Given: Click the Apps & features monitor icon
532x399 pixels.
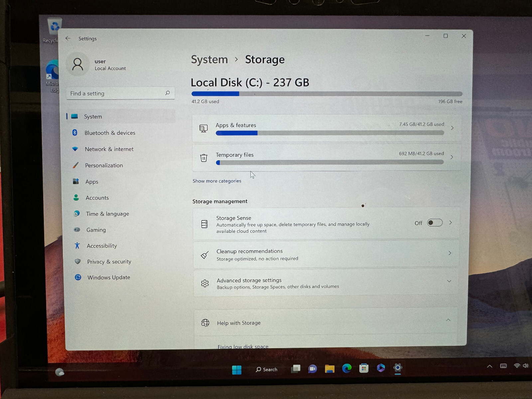Looking at the screenshot, I should (x=203, y=128).
